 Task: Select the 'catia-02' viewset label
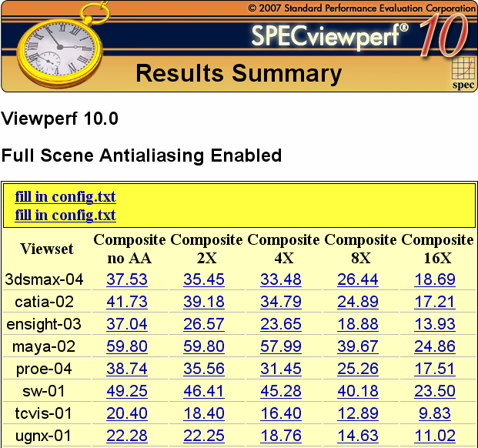[44, 302]
